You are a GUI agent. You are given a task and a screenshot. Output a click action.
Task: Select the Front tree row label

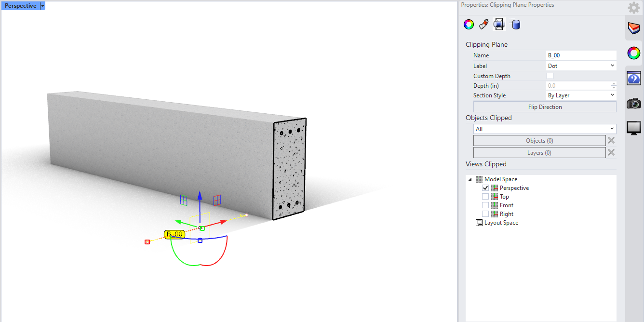click(x=507, y=205)
